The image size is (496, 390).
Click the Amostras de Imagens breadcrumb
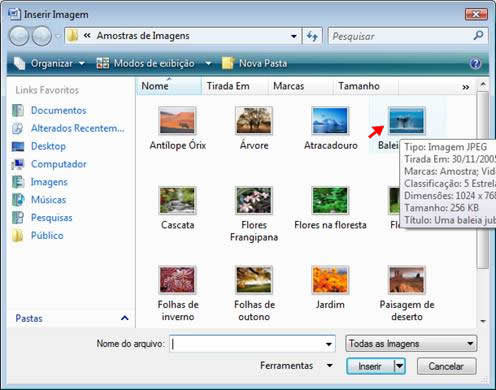[x=143, y=36]
